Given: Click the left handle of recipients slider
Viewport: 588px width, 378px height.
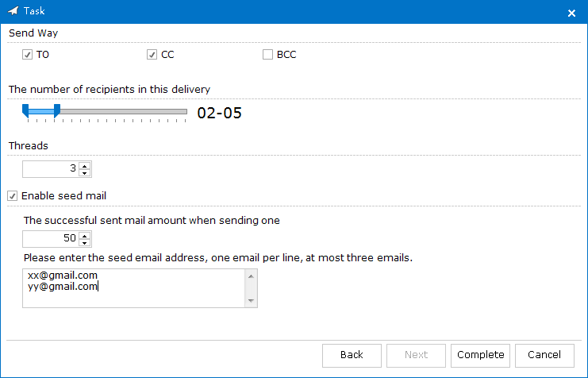Looking at the screenshot, I should pos(25,111).
